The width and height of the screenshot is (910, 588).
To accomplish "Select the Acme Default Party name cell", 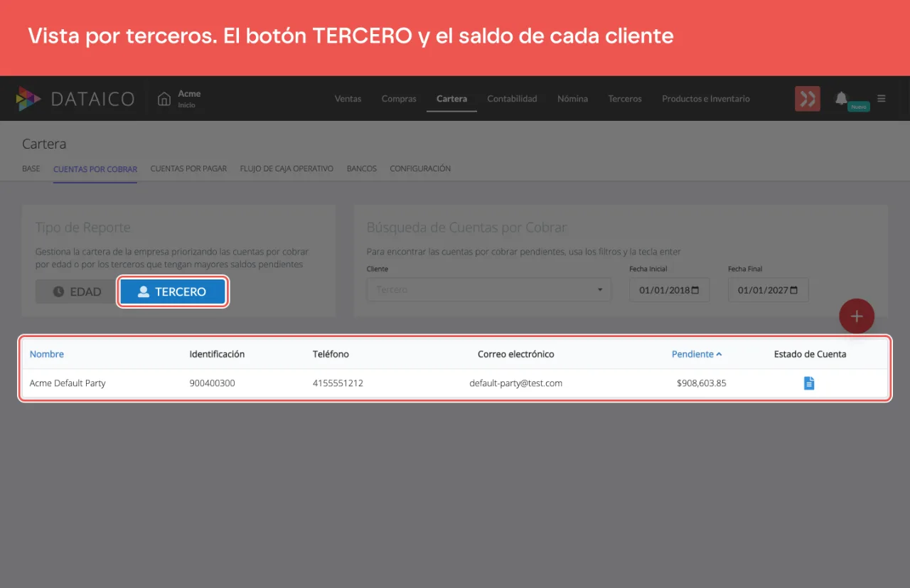I will (68, 383).
